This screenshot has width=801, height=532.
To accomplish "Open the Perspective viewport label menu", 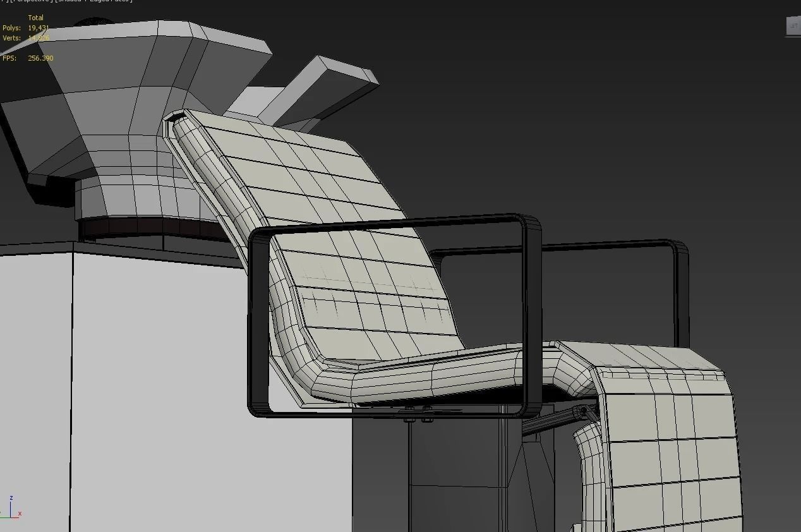I will pos(32,1).
